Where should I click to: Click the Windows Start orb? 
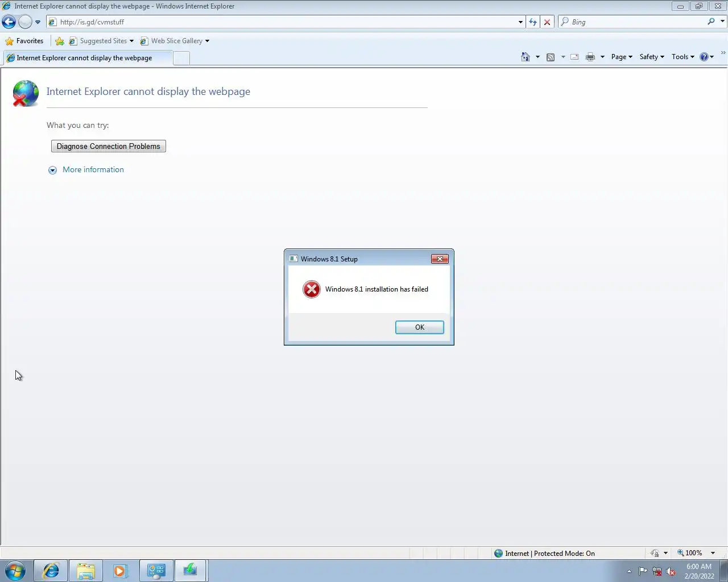coord(15,571)
